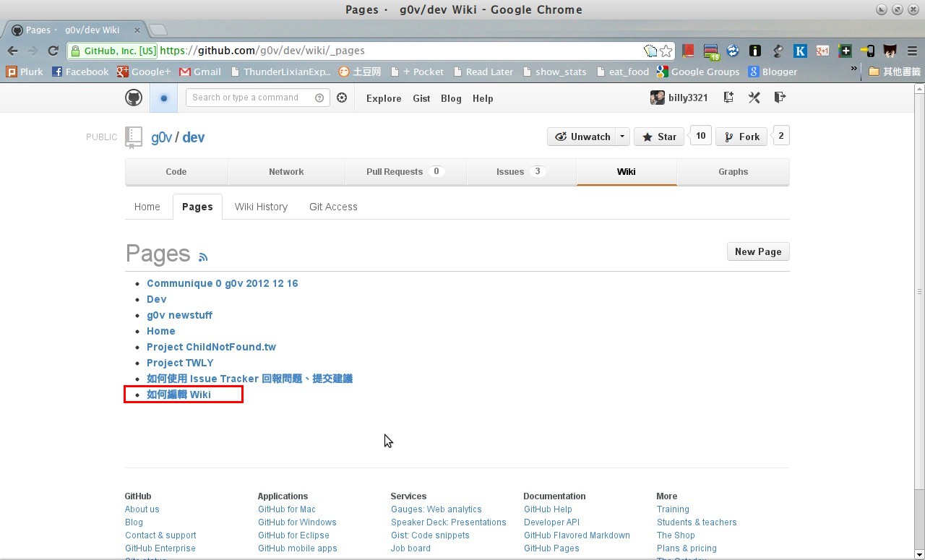Click the g0v owner link
The width and height of the screenshot is (925, 560).
(161, 137)
